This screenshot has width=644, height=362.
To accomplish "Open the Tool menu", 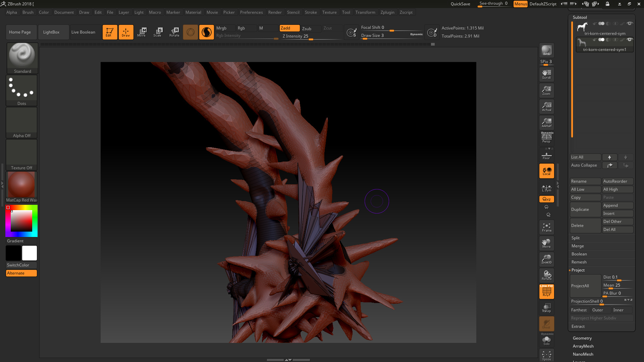I will click(346, 12).
